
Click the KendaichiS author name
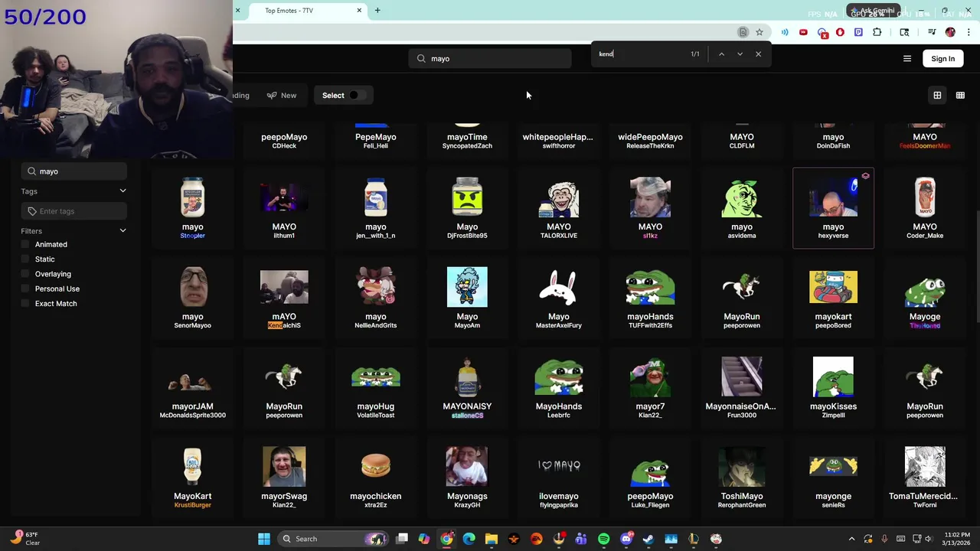(284, 325)
